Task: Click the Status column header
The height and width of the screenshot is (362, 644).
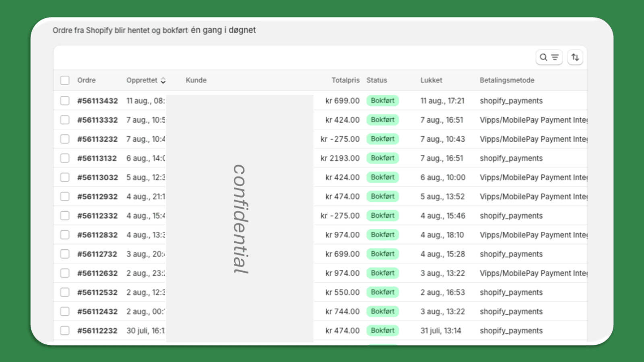Action: click(x=376, y=80)
